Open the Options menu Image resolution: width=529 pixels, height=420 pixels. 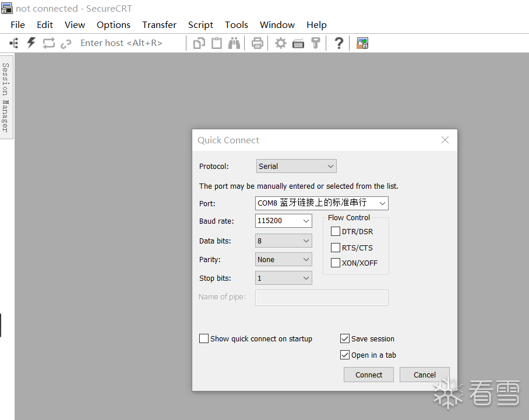click(x=114, y=25)
